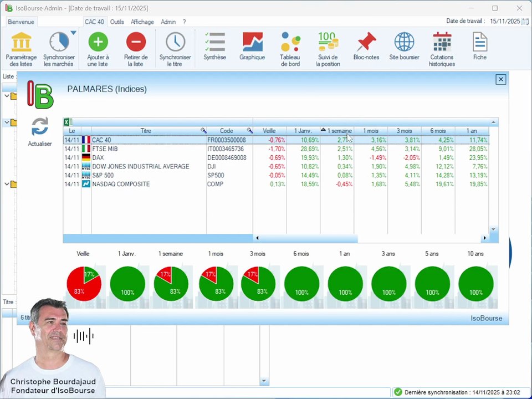The height and width of the screenshot is (399, 532).
Task: Open the date picker calendar icon
Action: point(525,22)
